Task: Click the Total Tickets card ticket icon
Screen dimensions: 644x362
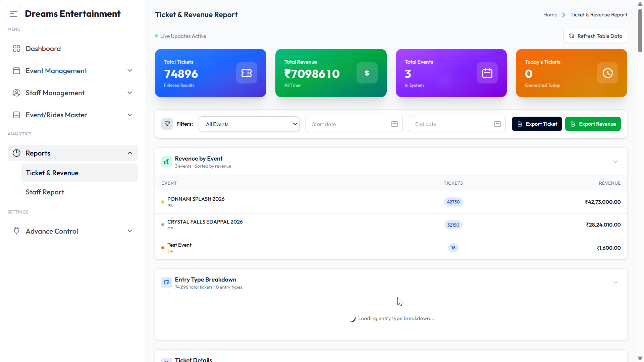Action: click(247, 73)
